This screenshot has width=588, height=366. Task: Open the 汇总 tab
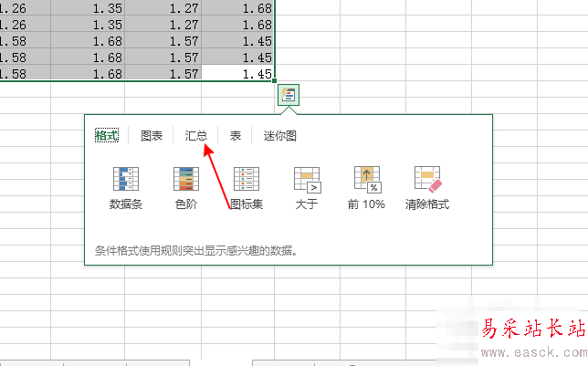click(195, 135)
